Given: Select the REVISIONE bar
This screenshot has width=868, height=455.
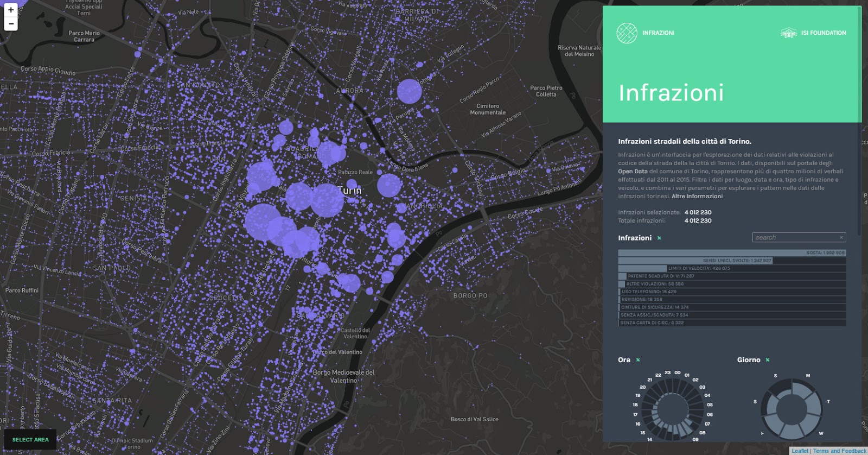Looking at the screenshot, I should click(732, 299).
